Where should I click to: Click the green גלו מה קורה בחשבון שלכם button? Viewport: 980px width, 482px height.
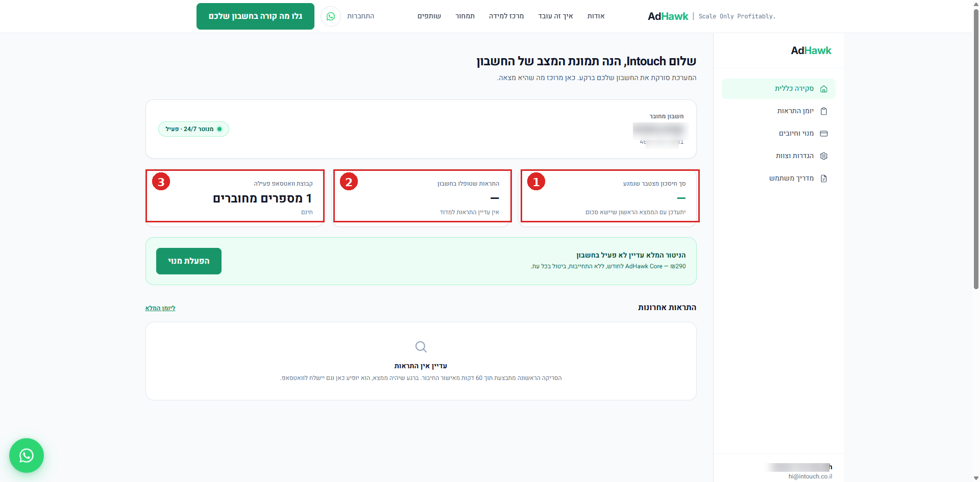pos(255,16)
